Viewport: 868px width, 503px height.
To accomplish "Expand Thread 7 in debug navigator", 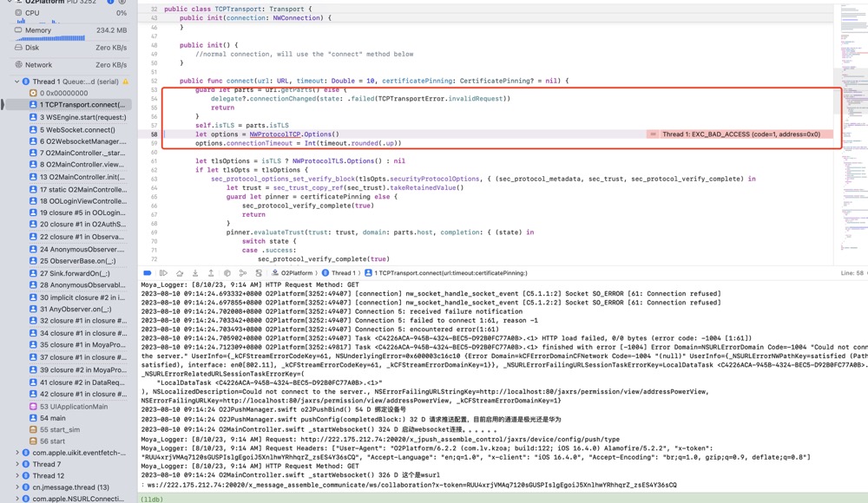I will click(x=16, y=464).
